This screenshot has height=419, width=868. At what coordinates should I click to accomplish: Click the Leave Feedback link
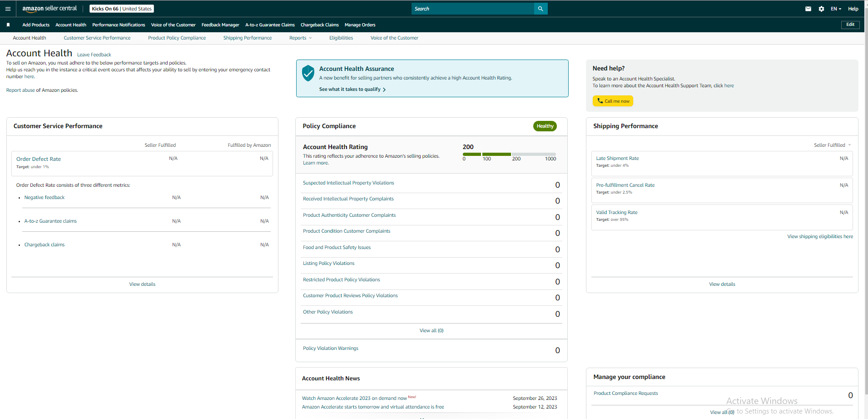click(94, 55)
